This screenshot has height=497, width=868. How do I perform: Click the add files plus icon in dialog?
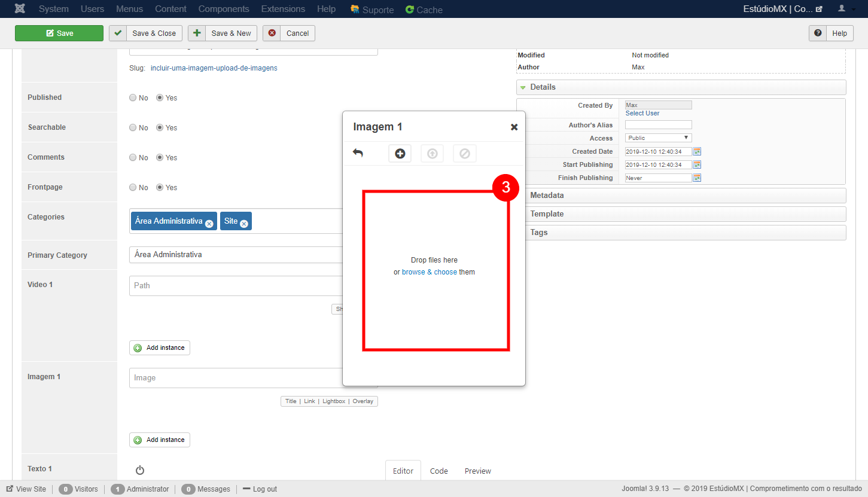(x=400, y=154)
